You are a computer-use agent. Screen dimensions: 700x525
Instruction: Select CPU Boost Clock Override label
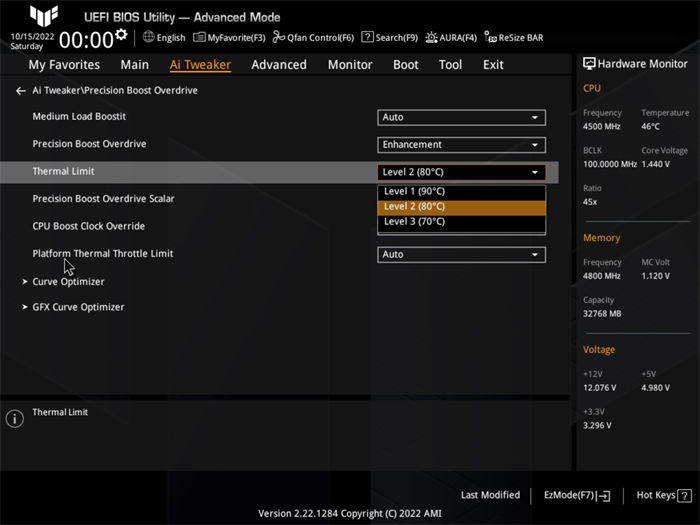(x=88, y=226)
